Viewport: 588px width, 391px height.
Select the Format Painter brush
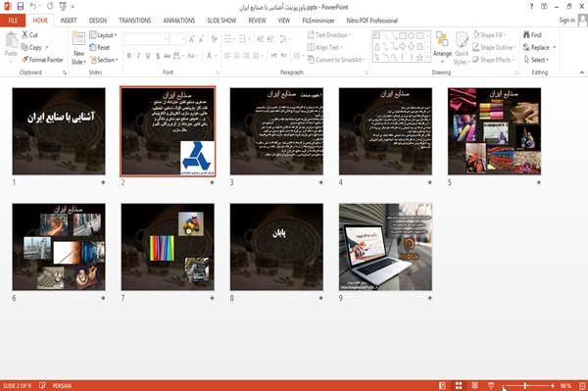pos(42,60)
